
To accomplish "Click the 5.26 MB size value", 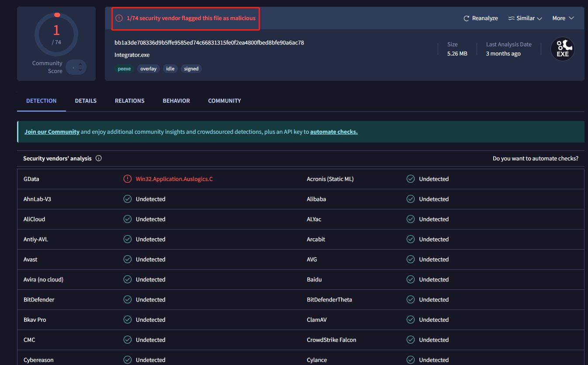I will click(457, 53).
